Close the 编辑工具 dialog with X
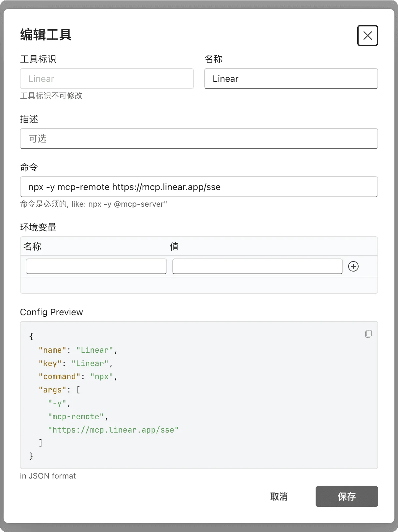This screenshot has height=532, width=398. coord(367,36)
